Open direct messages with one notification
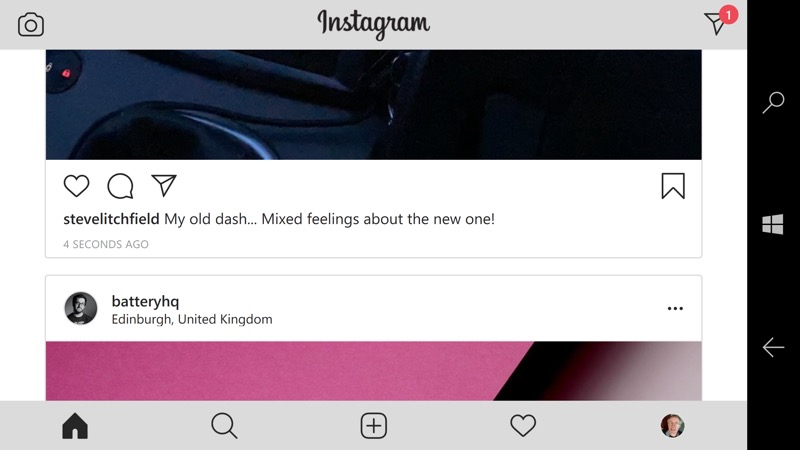 tap(720, 20)
